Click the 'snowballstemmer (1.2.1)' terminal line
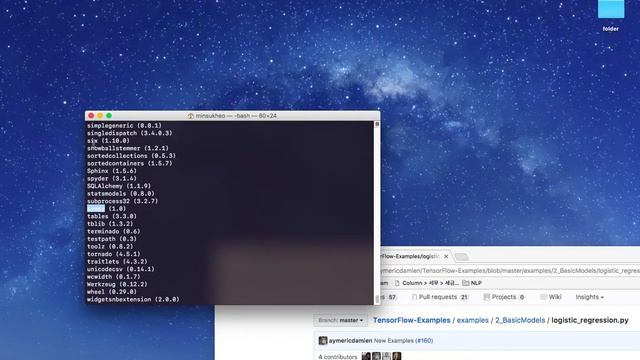Viewport: 640px width, 360px height. (x=128, y=148)
